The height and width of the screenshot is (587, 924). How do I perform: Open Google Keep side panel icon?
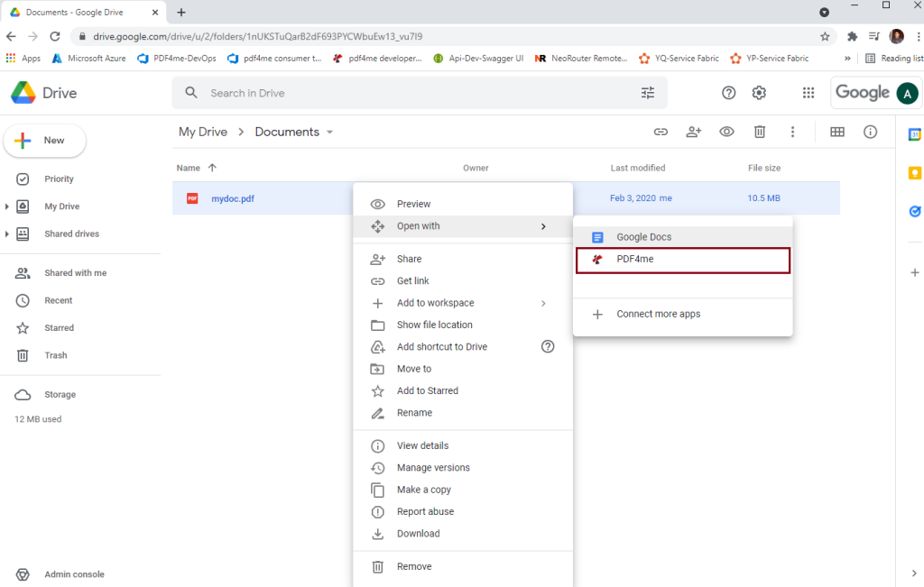(914, 173)
